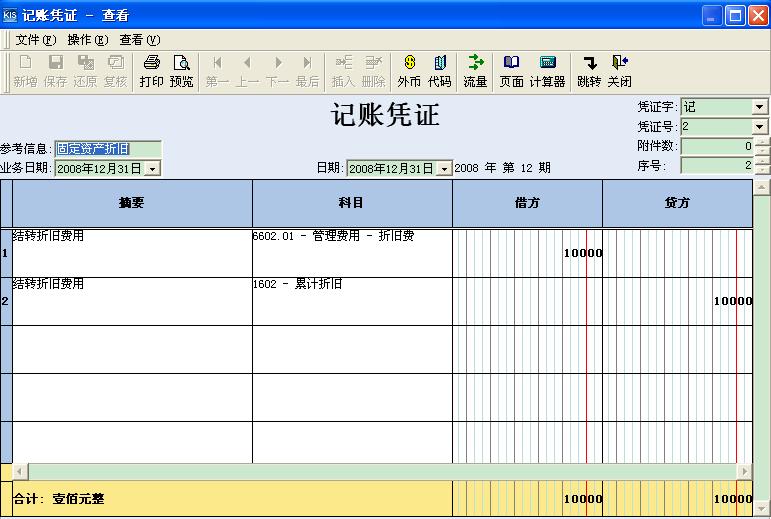Open the 业务日期 date dropdown
The width and height of the screenshot is (771, 519).
click(x=152, y=169)
